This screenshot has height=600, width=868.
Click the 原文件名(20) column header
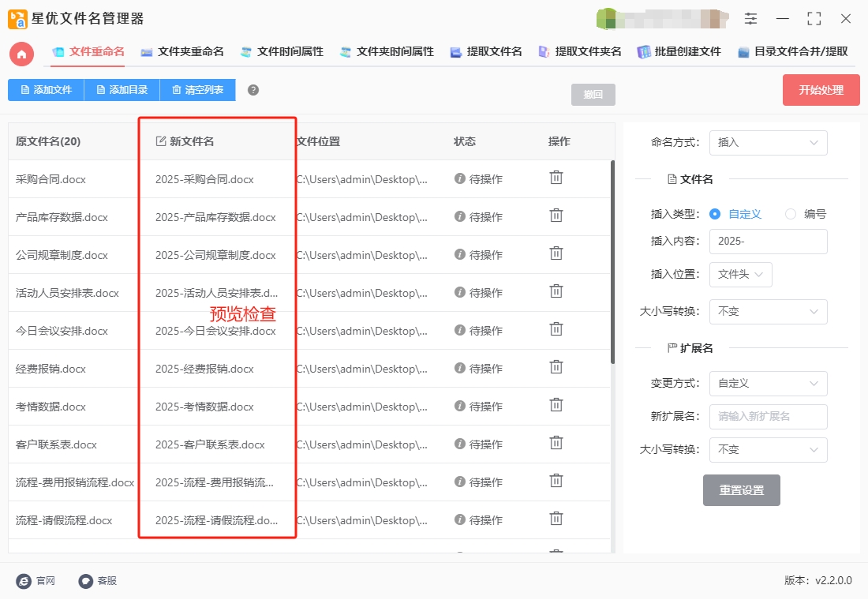[48, 141]
